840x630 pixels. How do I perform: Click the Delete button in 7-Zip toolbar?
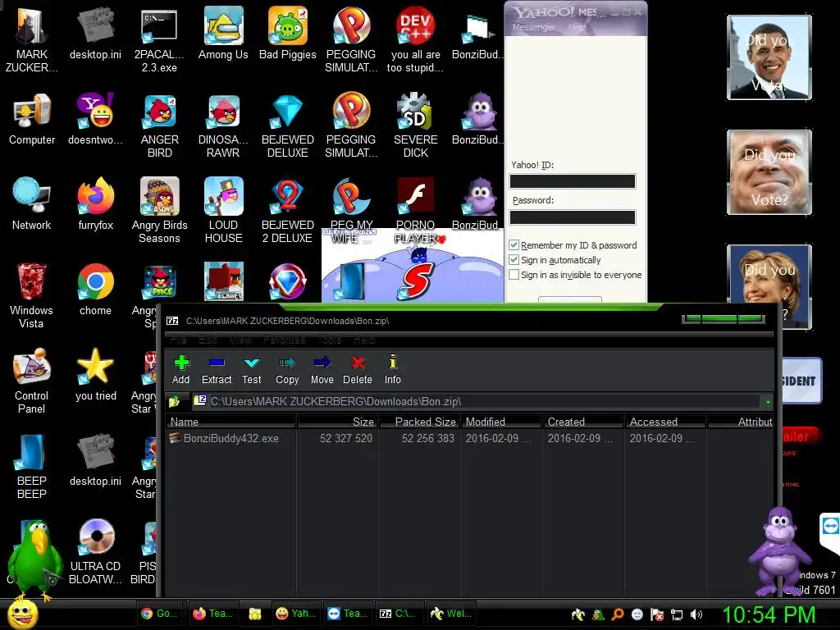click(x=358, y=370)
